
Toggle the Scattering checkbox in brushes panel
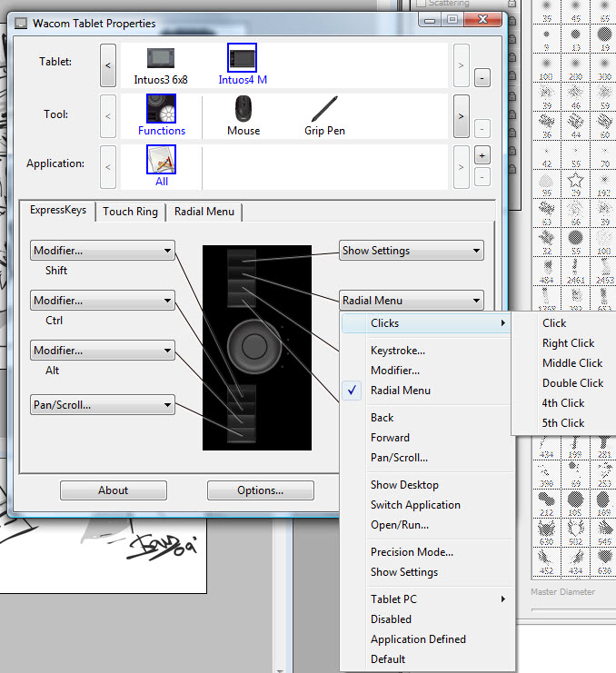[421, 4]
